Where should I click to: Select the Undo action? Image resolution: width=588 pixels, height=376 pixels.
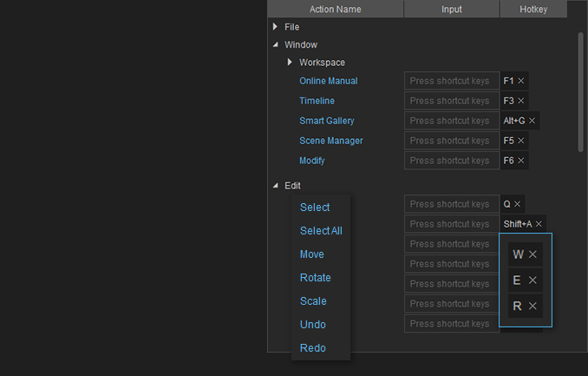313,325
